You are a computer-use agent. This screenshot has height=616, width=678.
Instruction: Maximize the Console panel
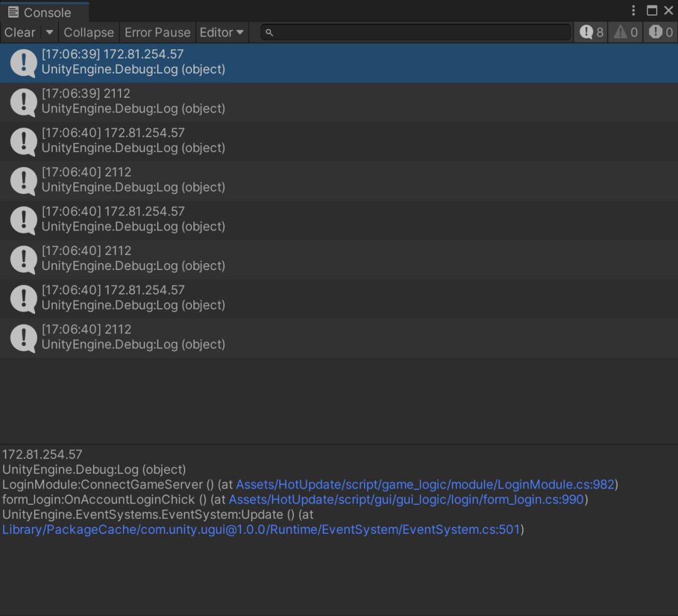pyautogui.click(x=652, y=11)
